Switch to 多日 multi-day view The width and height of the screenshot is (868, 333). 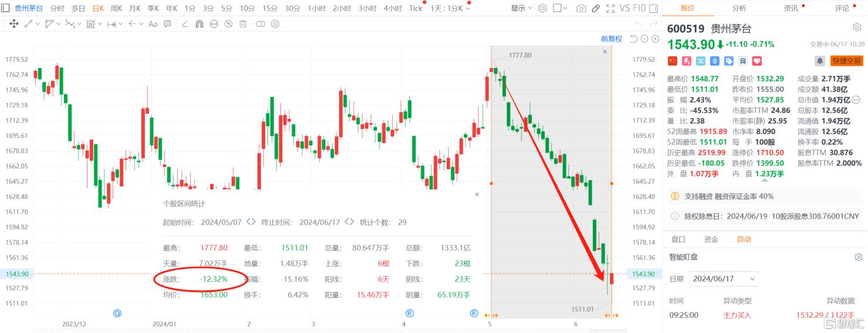(x=78, y=8)
